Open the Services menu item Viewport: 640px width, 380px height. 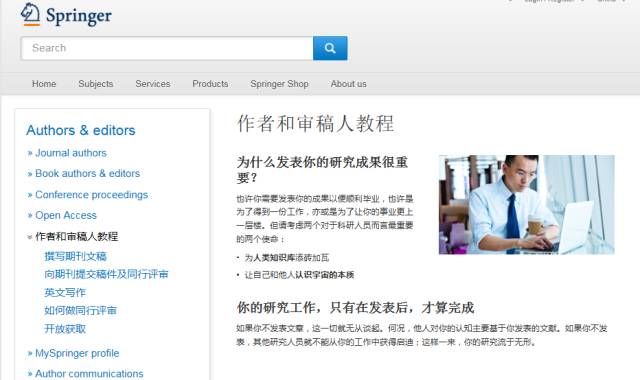tap(153, 84)
